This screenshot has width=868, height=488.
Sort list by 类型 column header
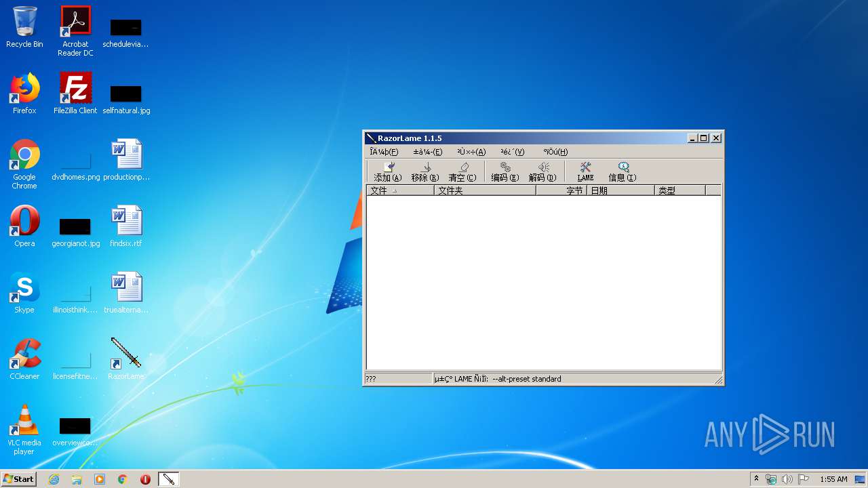point(680,190)
